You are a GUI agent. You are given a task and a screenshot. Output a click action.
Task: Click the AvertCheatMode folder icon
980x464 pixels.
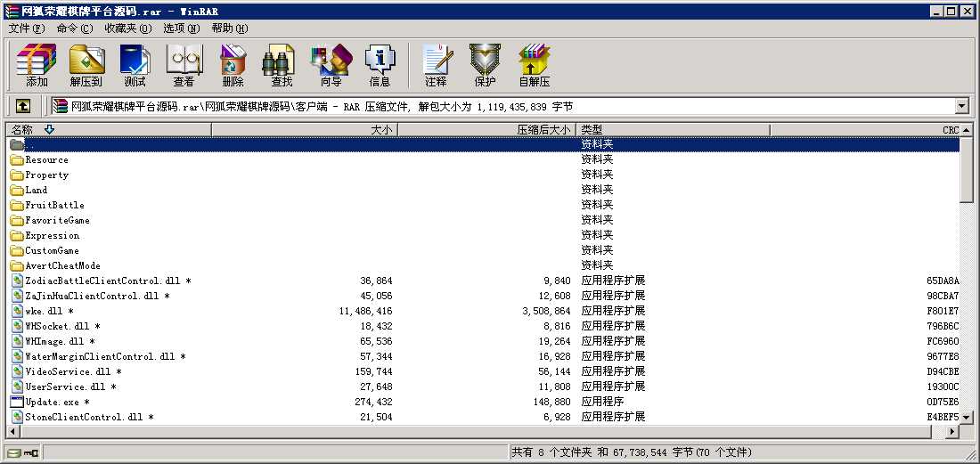point(17,266)
